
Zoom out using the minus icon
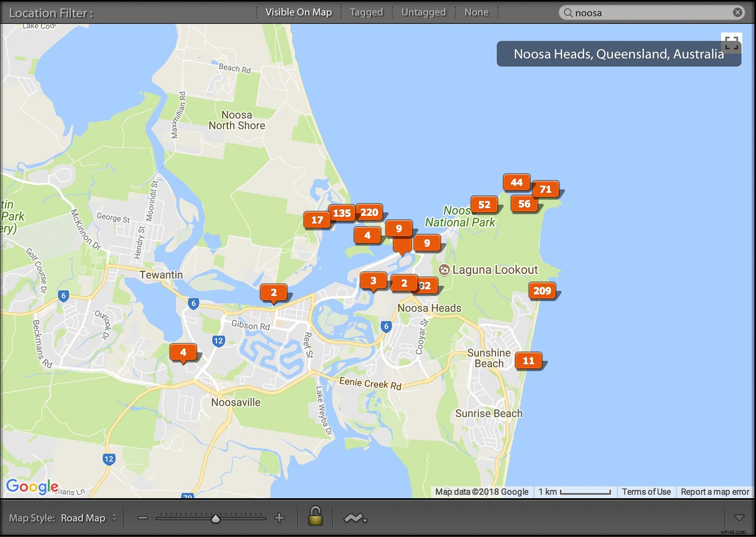pos(143,517)
